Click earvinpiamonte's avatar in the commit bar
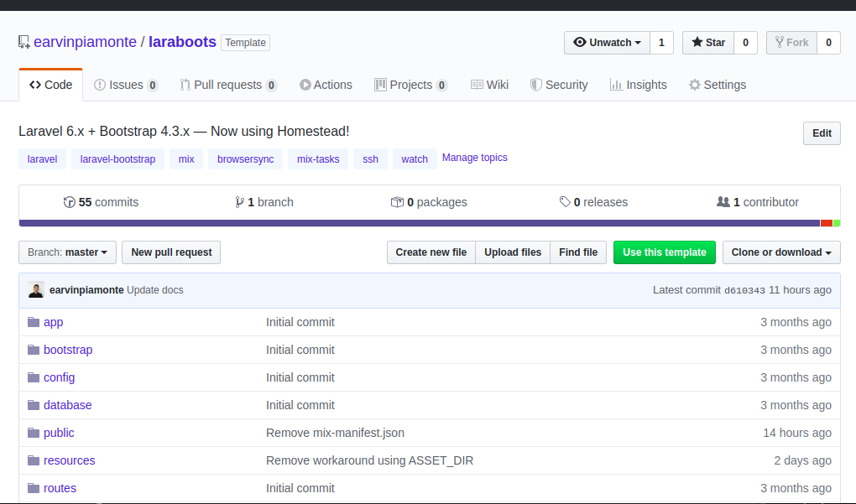This screenshot has height=504, width=856. click(x=36, y=290)
